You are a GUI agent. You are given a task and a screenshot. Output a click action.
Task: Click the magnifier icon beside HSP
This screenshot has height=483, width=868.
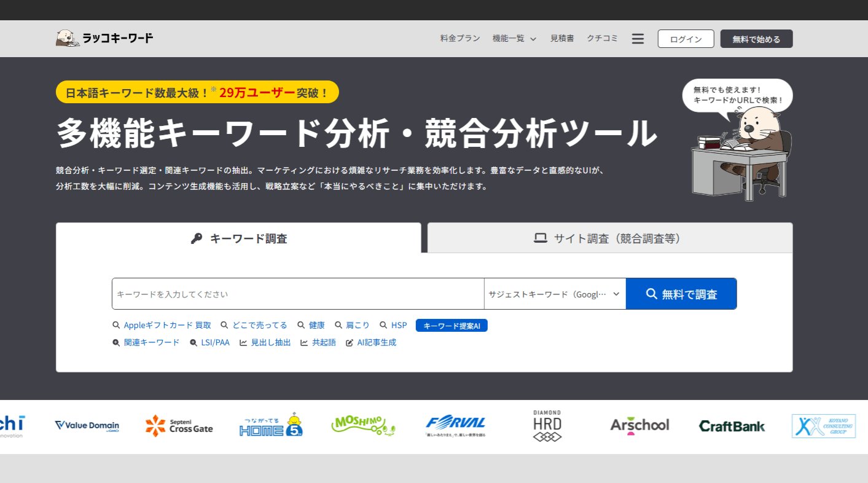pyautogui.click(x=383, y=325)
